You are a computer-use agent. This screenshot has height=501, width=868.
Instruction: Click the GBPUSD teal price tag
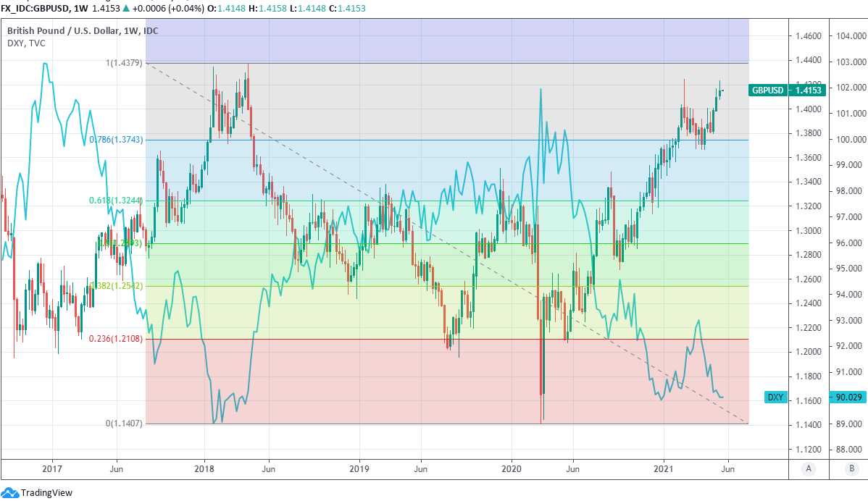point(767,90)
